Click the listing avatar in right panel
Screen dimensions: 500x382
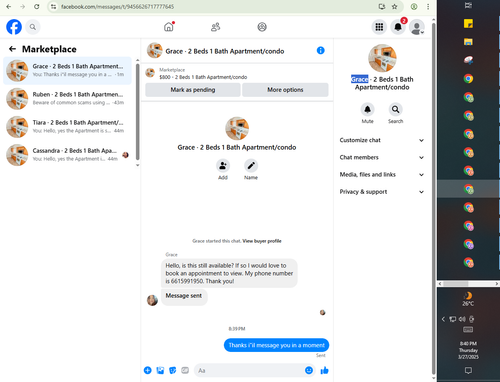click(382, 58)
